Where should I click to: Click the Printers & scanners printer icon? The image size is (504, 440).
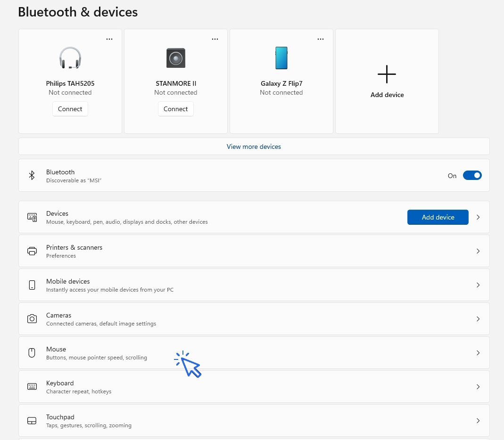[32, 251]
